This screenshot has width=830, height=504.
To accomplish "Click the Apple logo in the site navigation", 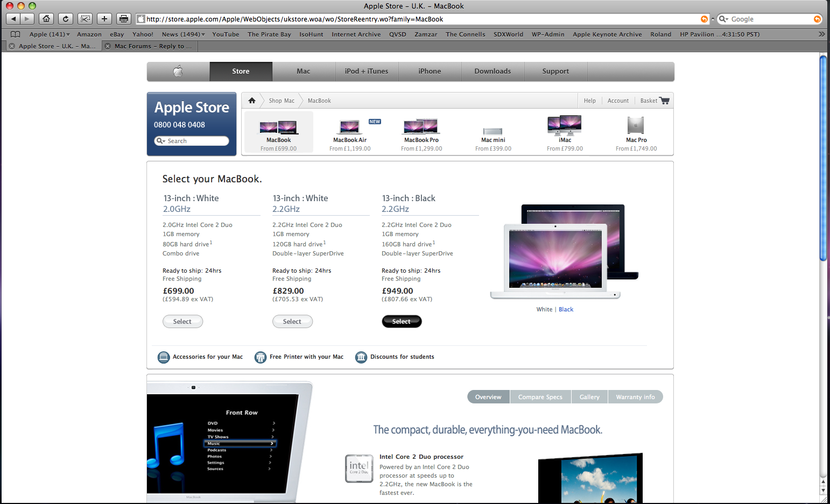I will [x=178, y=71].
